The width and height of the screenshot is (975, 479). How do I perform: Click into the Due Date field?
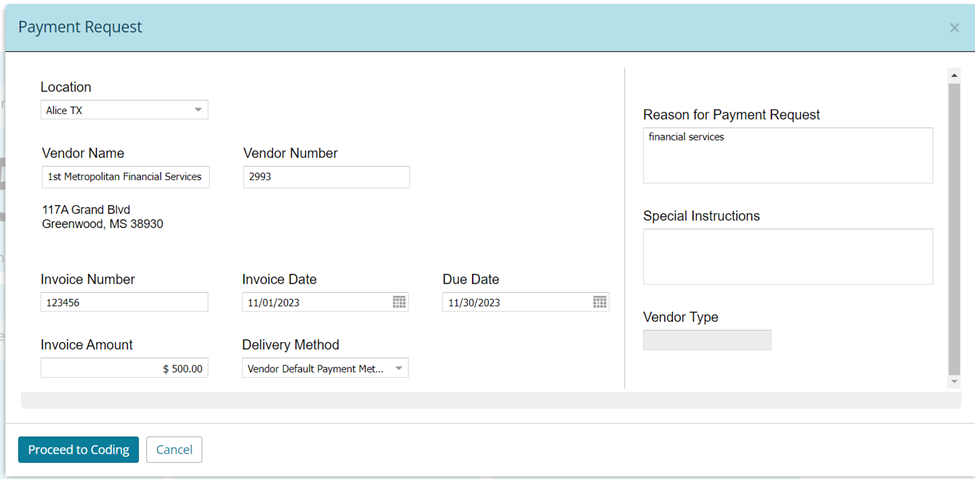pyautogui.click(x=515, y=302)
